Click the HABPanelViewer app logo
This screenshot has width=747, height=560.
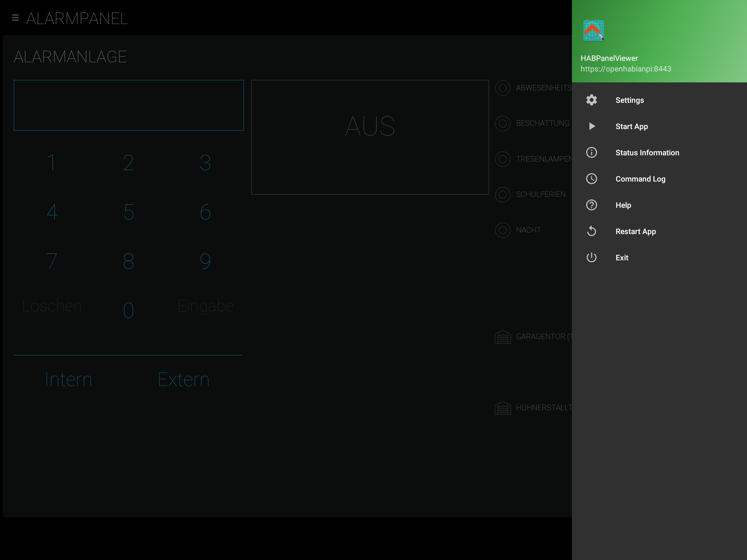pyautogui.click(x=593, y=31)
